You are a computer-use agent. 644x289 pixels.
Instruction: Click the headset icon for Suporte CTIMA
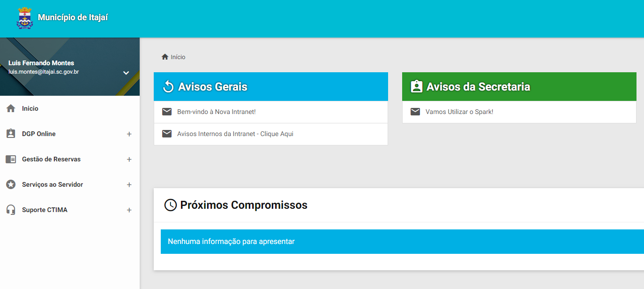click(x=11, y=210)
